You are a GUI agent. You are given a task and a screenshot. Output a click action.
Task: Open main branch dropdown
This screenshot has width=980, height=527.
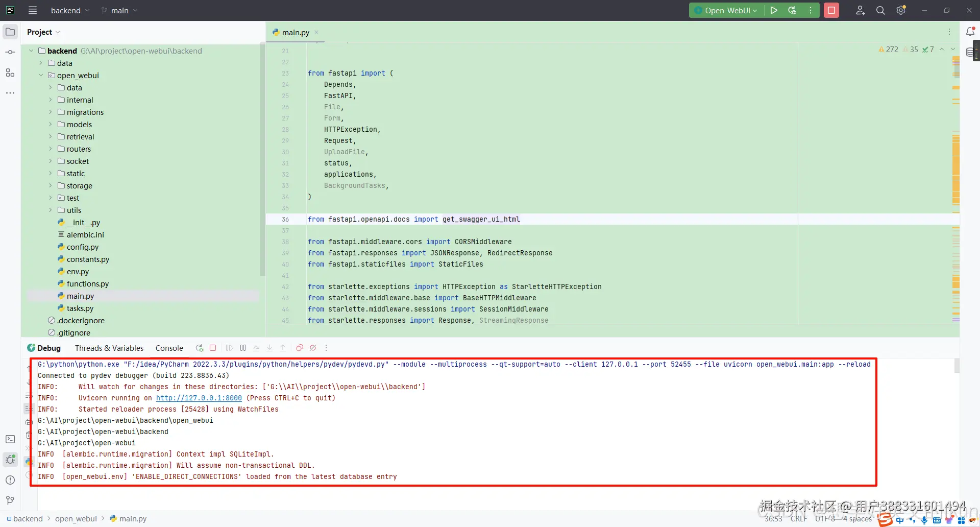click(120, 10)
